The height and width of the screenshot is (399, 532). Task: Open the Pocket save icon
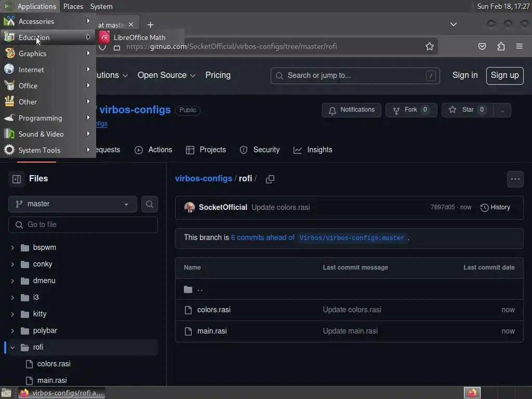coord(482,46)
